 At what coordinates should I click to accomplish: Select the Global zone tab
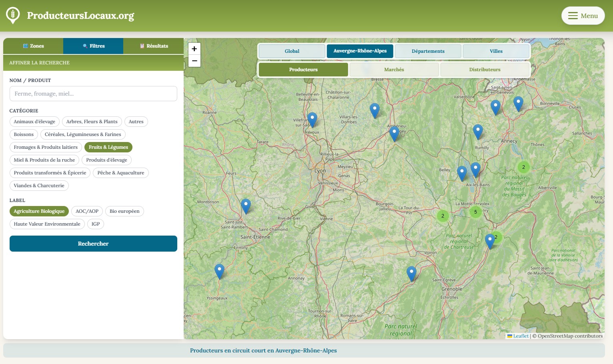tap(292, 51)
